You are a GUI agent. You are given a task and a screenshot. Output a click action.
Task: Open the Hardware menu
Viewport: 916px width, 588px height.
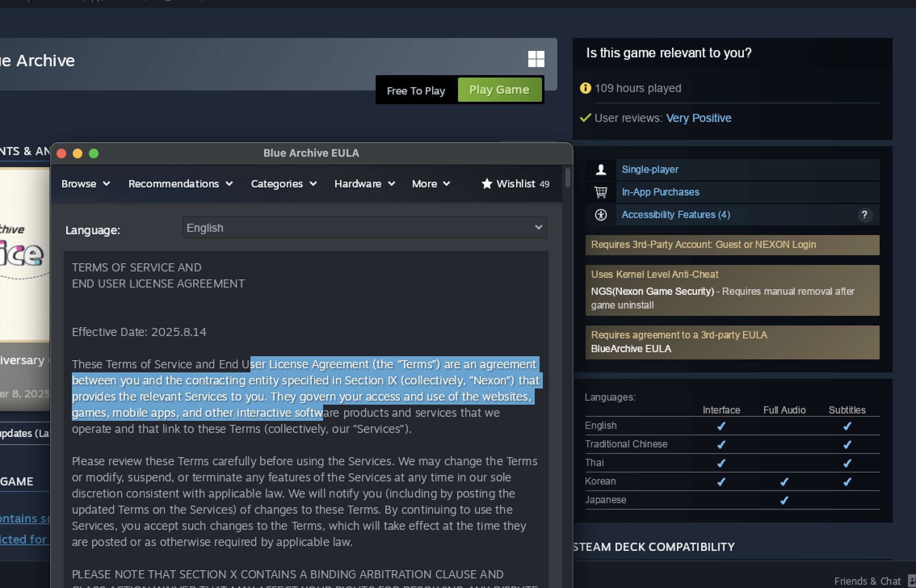[364, 184]
